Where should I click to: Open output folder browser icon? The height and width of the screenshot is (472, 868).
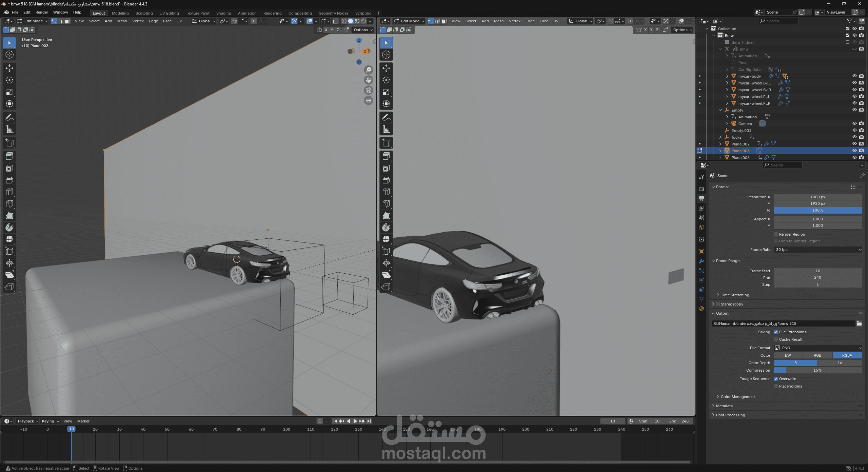coord(859,323)
